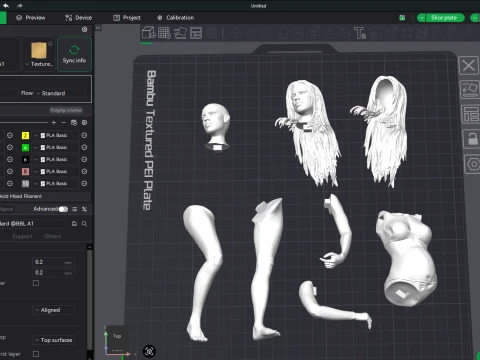Image resolution: width=480 pixels, height=360 pixels.
Task: Click the plate auto-orient icon on right edge
Action: click(x=470, y=89)
